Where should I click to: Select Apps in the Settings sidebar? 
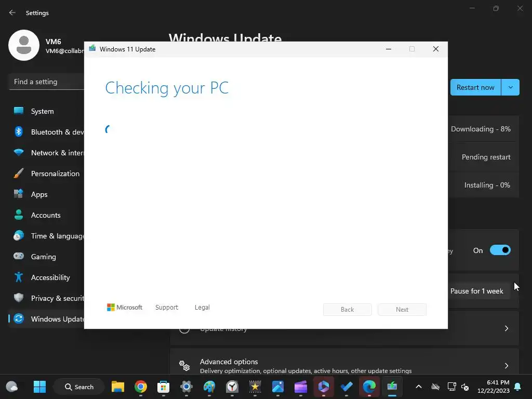46,194
